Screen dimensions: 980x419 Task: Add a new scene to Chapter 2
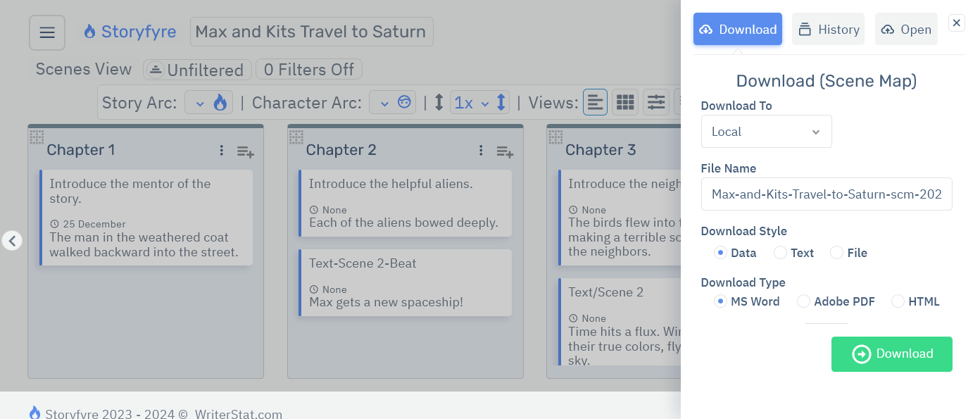[505, 151]
